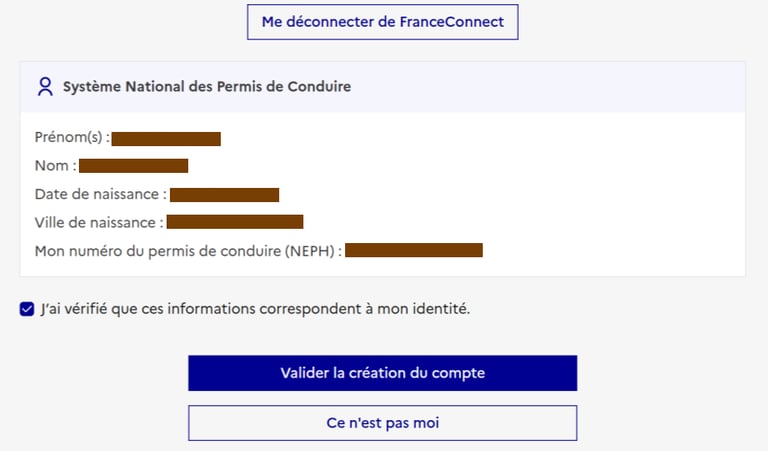
Task: Click "Me déconnecter de FranceConnect" button
Action: point(382,21)
